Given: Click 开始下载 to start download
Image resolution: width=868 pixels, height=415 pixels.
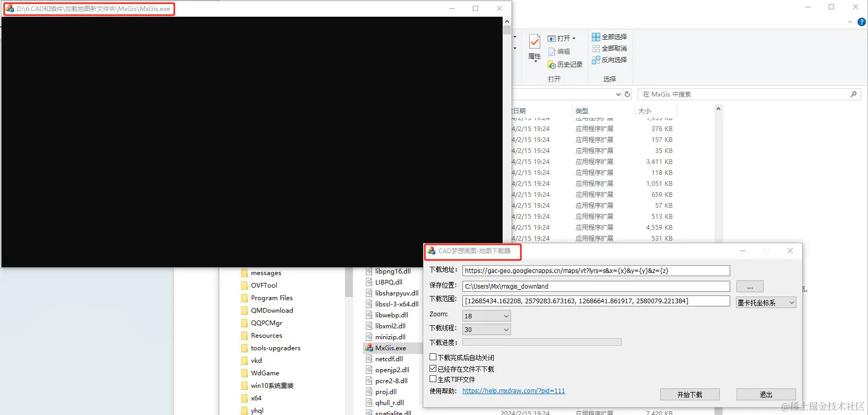Looking at the screenshot, I should (690, 395).
